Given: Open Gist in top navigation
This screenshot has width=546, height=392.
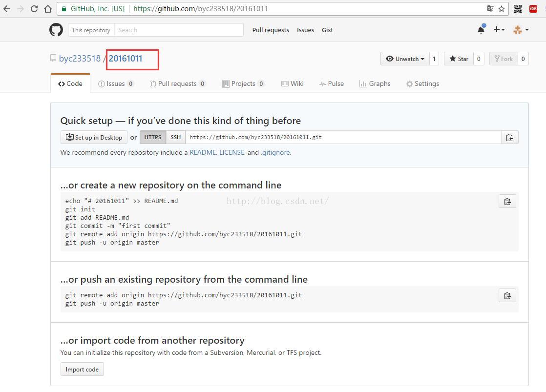Looking at the screenshot, I should pos(327,30).
